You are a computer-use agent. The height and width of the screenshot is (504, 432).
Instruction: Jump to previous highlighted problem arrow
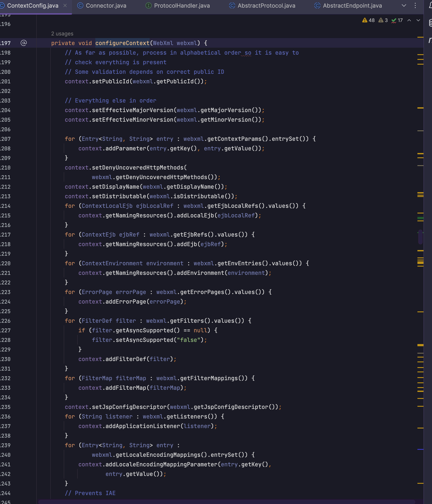point(409,20)
